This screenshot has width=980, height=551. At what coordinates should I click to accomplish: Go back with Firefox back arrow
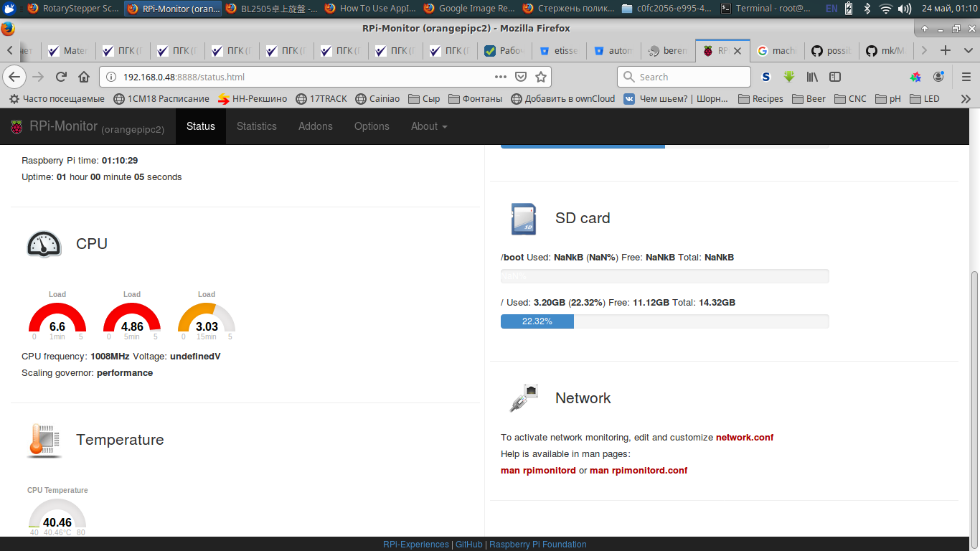point(15,77)
